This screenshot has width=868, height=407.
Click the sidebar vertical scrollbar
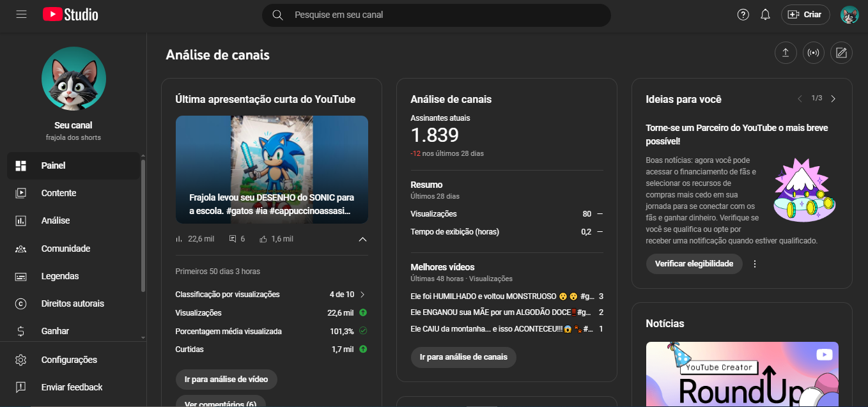143,227
